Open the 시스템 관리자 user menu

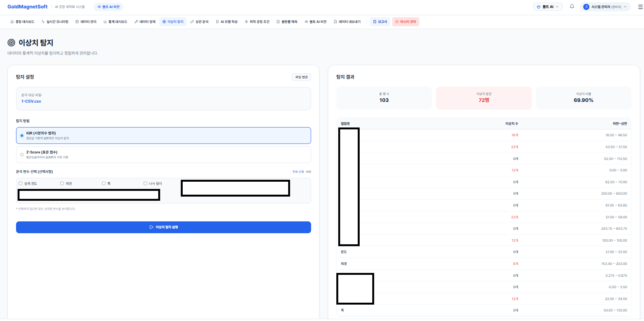[x=605, y=7]
